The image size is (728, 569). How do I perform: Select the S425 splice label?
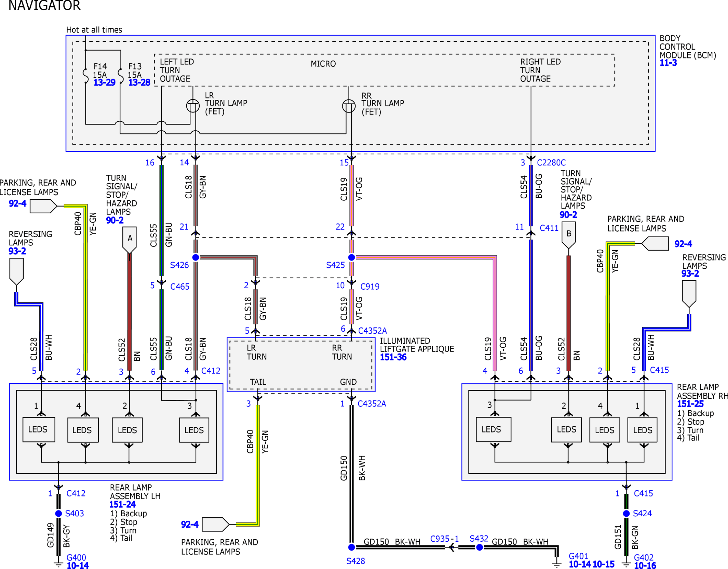click(335, 265)
